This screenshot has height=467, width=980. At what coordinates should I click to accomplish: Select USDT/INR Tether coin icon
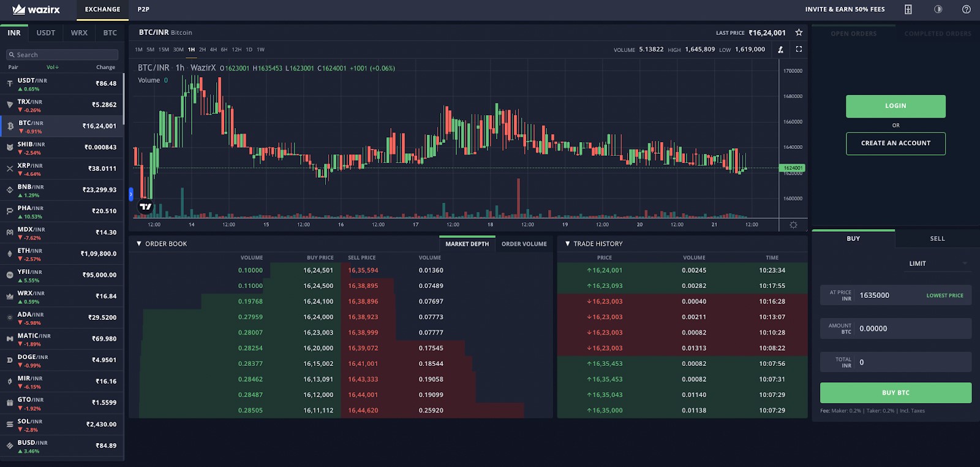click(10, 83)
